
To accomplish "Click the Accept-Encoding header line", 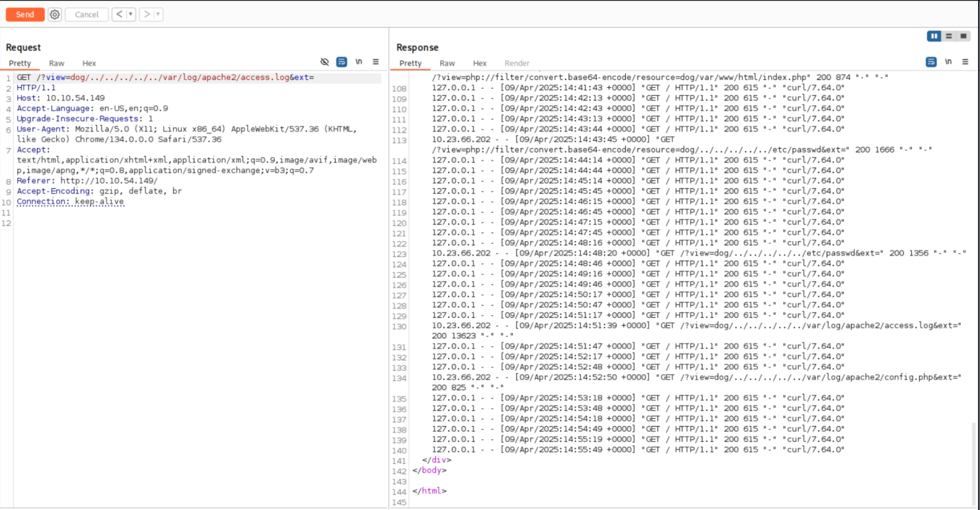I will [x=99, y=191].
